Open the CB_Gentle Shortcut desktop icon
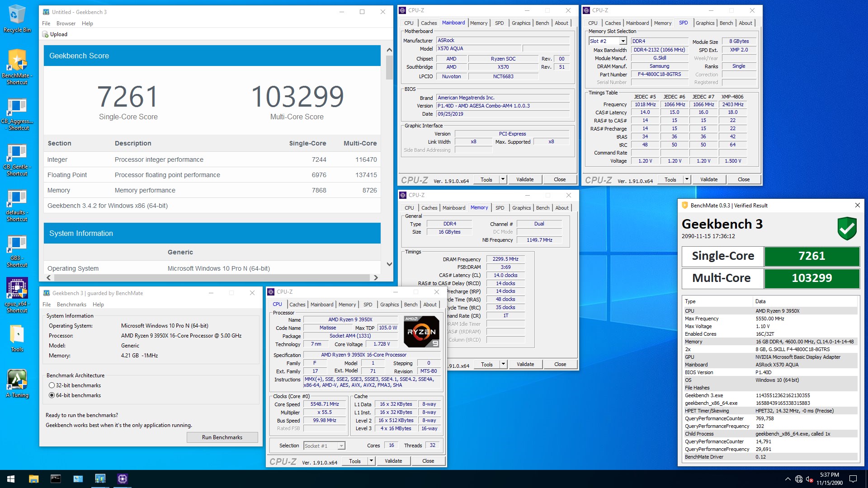Image resolution: width=868 pixels, height=488 pixels. click(17, 160)
